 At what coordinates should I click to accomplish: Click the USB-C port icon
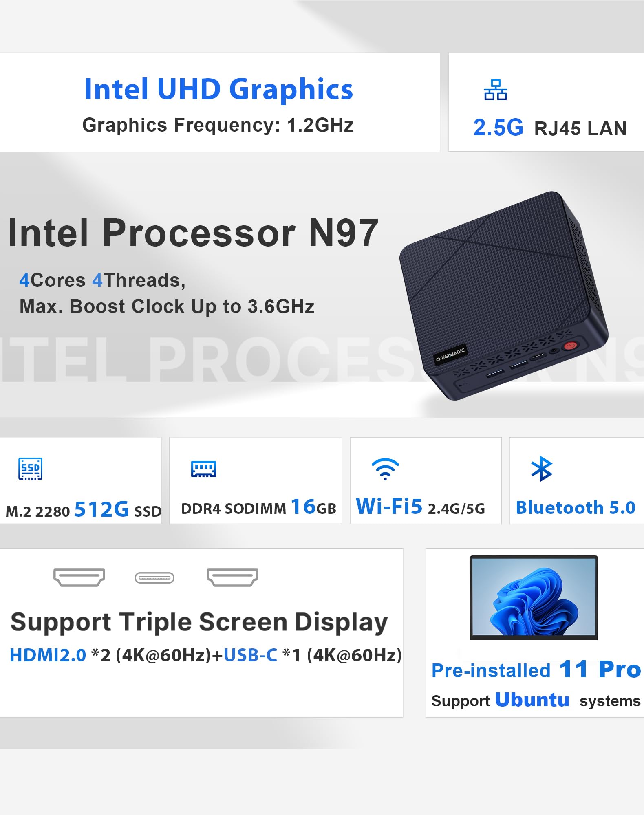(x=154, y=578)
